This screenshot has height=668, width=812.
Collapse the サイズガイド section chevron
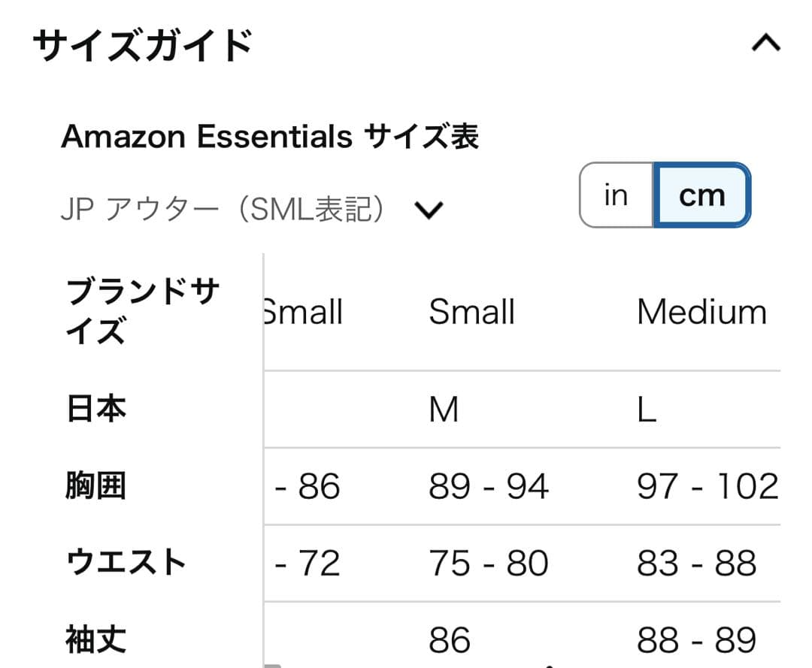[765, 44]
